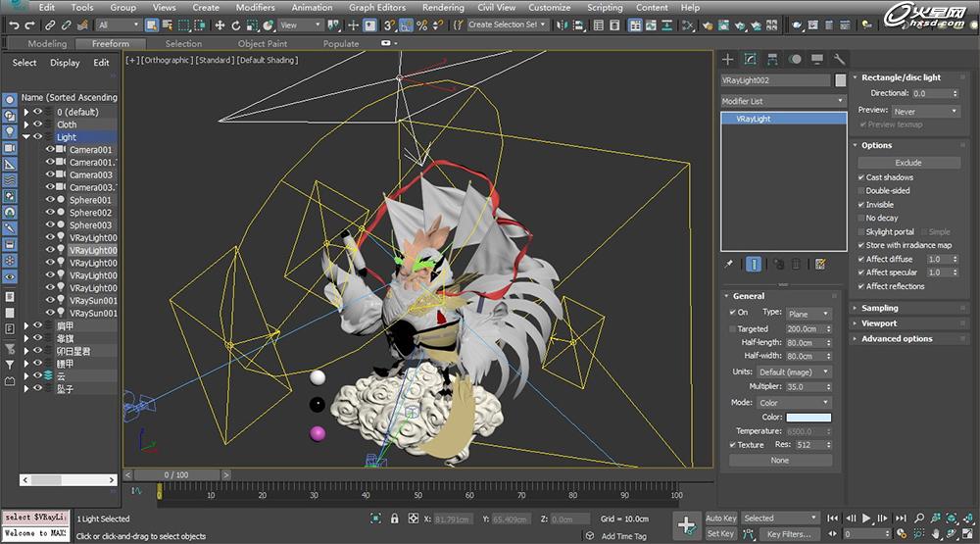Expand the Cloth layer in scene explorer

click(26, 124)
